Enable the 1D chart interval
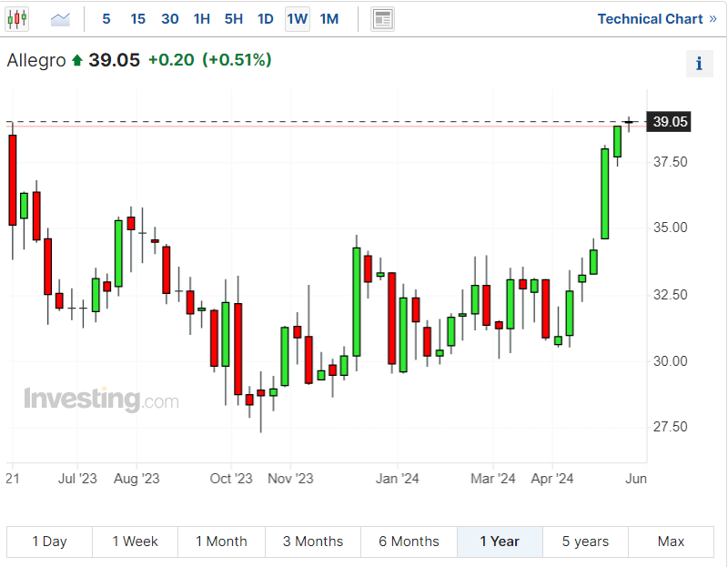Viewport: 728px width, 567px height. pyautogui.click(x=265, y=18)
